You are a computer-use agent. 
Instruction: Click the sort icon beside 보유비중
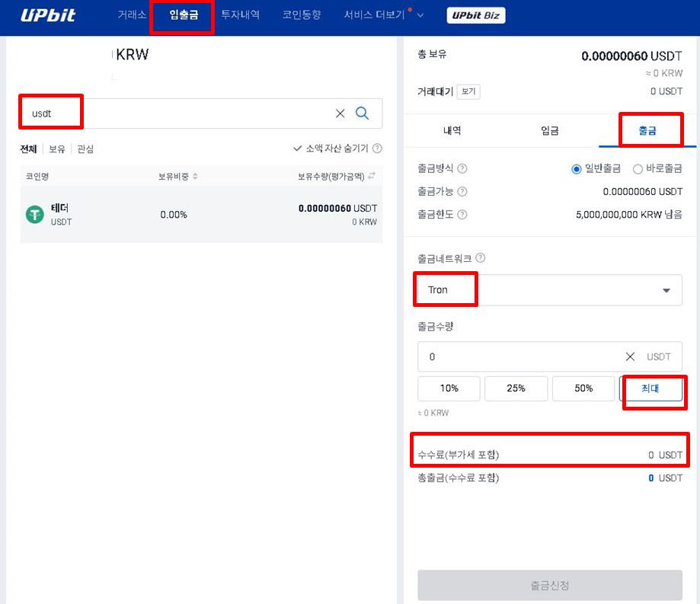[195, 177]
